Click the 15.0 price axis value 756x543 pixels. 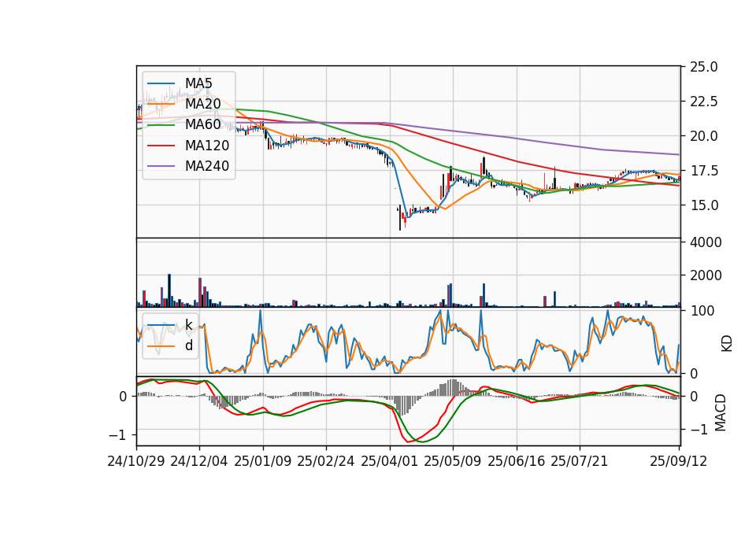click(x=704, y=205)
